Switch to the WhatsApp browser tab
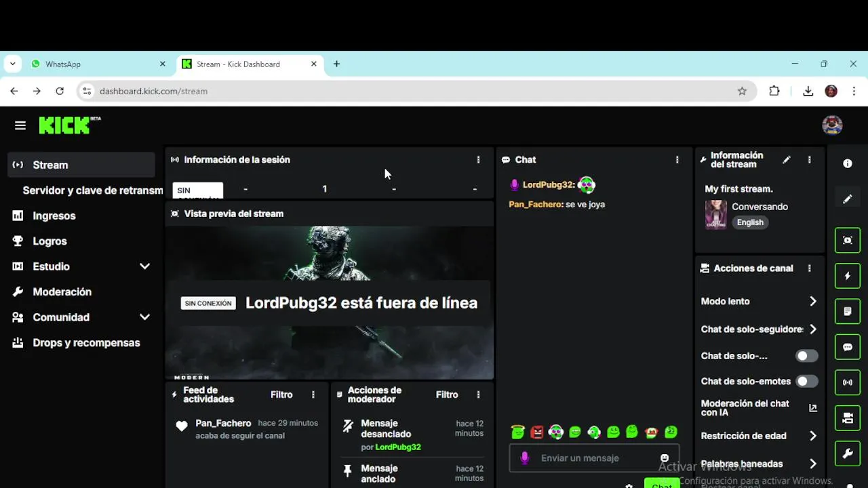This screenshot has width=868, height=488. click(98, 64)
